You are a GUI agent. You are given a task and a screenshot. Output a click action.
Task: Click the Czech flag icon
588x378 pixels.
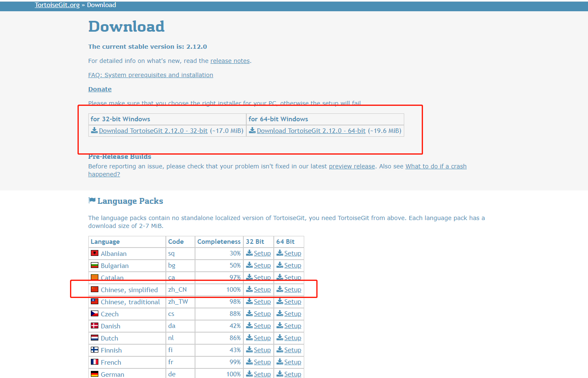(x=95, y=313)
